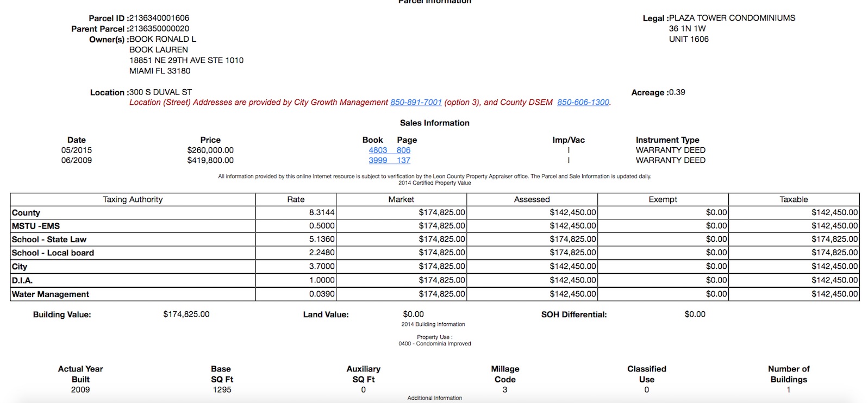Click Exempt column header
This screenshot has height=403, width=868.
click(663, 199)
